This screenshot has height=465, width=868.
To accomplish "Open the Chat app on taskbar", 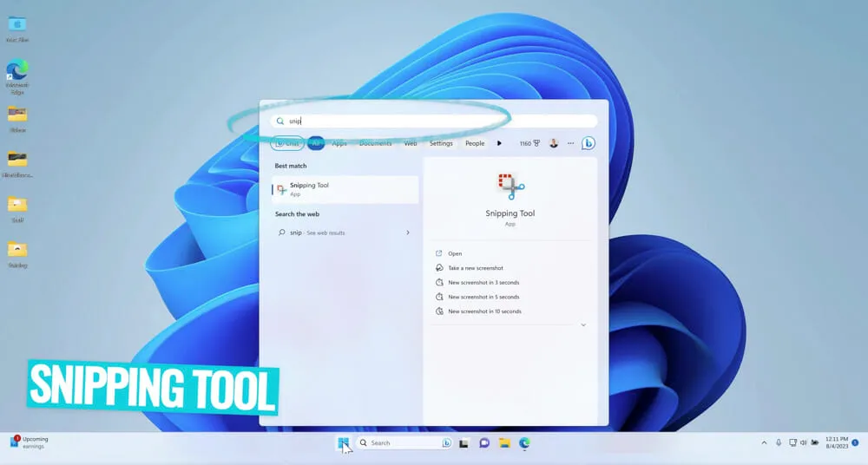I will [x=484, y=443].
